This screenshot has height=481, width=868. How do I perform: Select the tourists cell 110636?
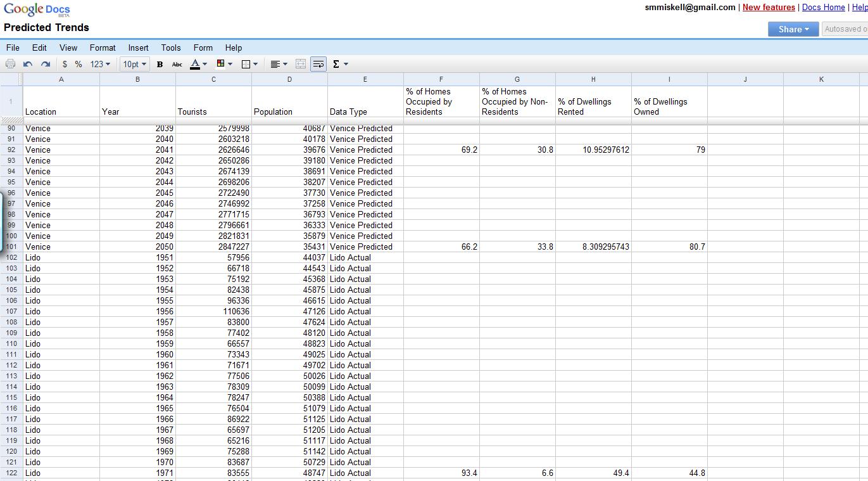click(x=213, y=312)
